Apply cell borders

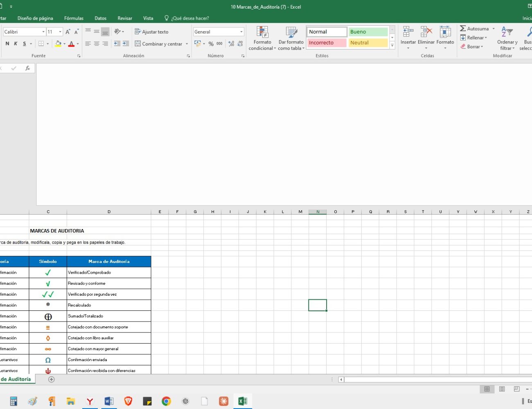[x=41, y=44]
